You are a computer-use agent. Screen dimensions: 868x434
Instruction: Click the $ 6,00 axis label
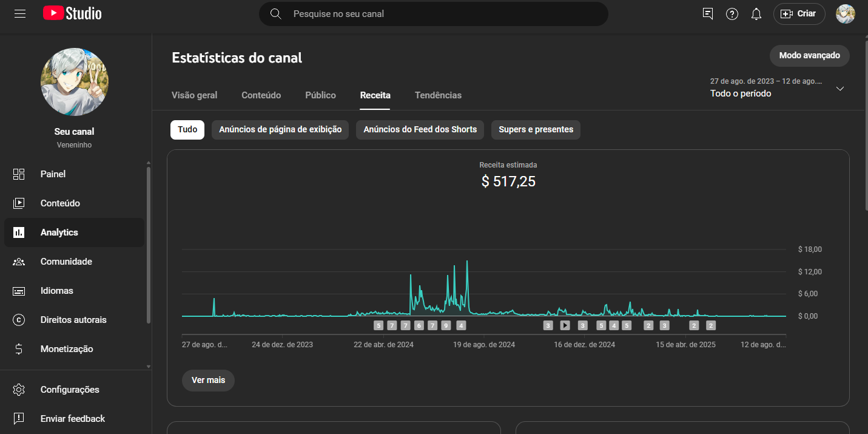tap(808, 294)
